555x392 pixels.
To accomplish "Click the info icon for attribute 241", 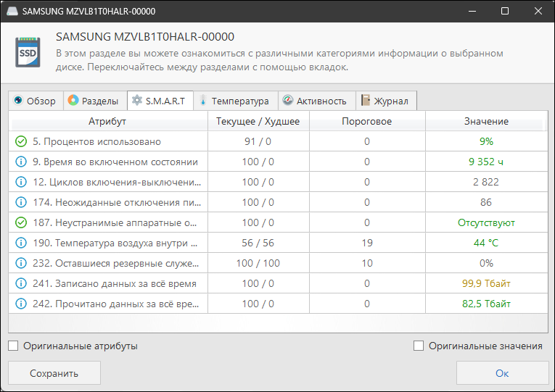I will (x=20, y=283).
